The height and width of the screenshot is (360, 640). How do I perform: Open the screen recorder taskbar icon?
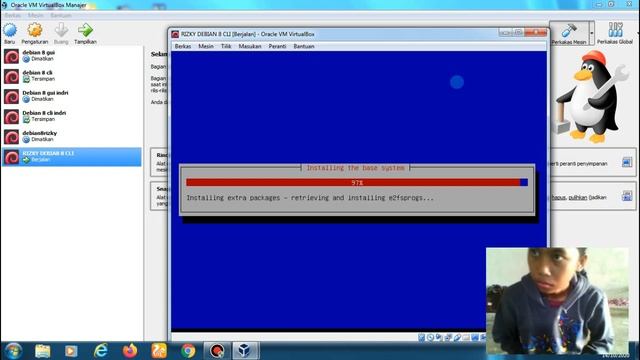coord(217,351)
